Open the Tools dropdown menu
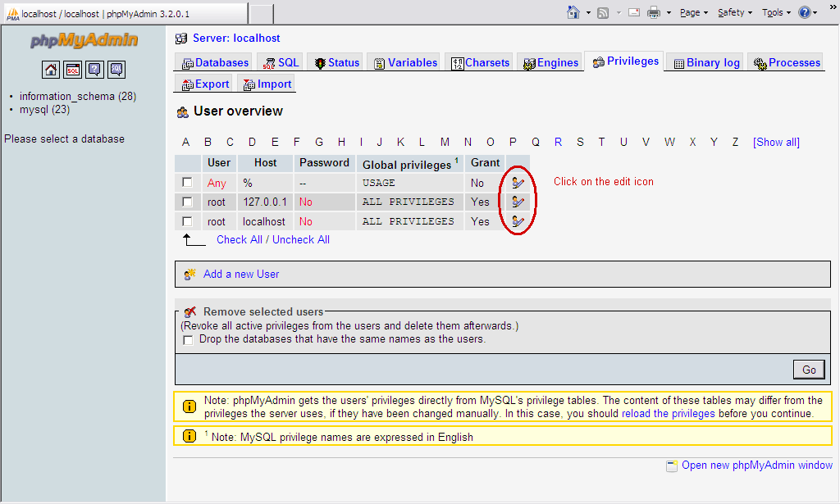The width and height of the screenshot is (840, 504). pos(776,12)
